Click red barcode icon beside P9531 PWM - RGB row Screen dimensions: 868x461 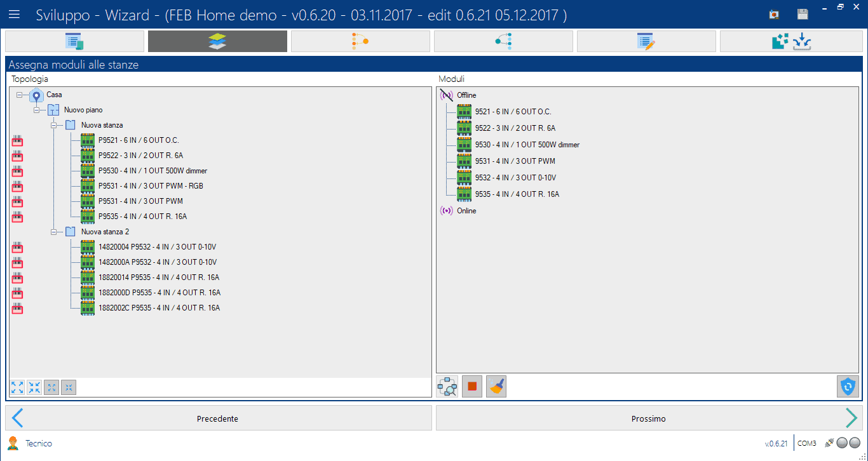tap(17, 187)
